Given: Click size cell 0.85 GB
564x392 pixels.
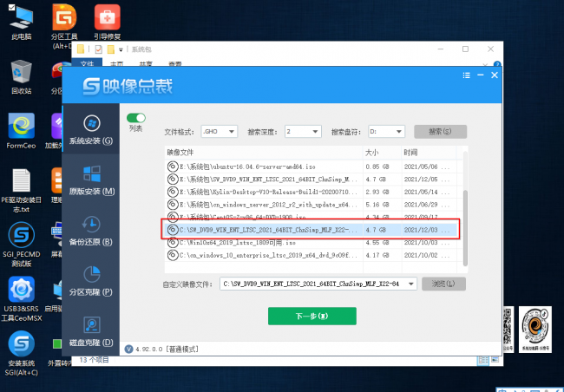Looking at the screenshot, I should pos(377,167).
